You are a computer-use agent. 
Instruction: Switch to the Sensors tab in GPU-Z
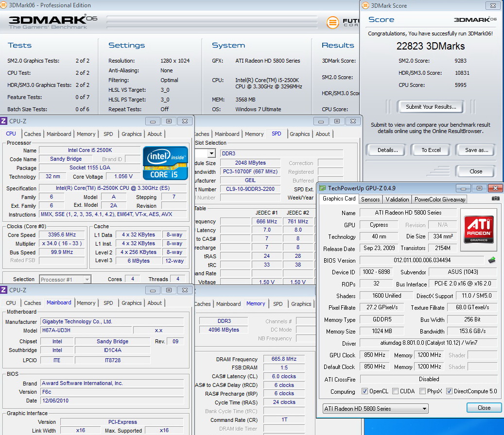370,199
